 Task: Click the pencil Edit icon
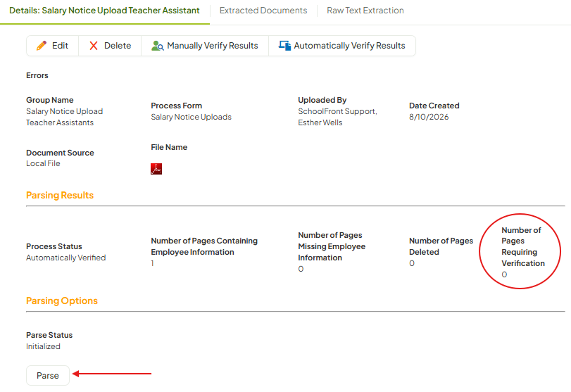[x=42, y=46]
